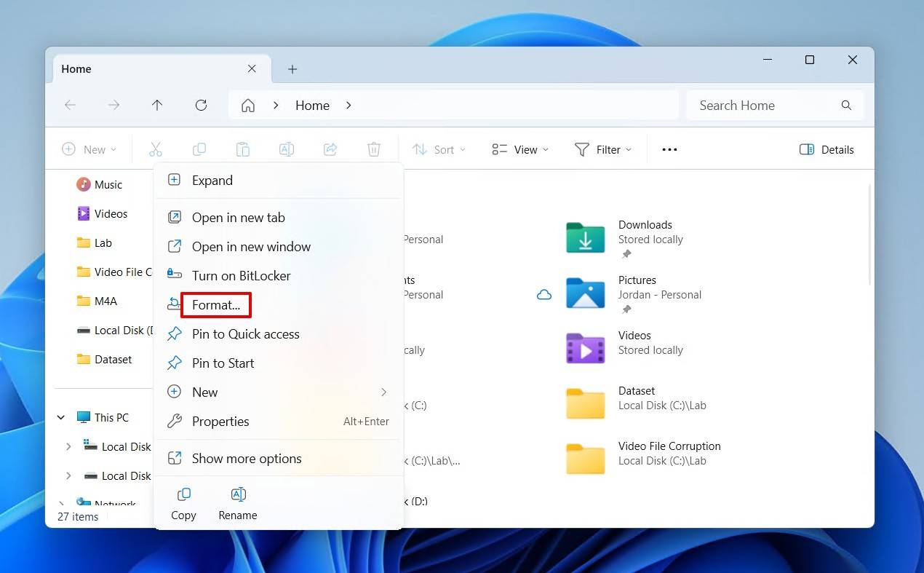Select Format... from the context menu

point(216,305)
